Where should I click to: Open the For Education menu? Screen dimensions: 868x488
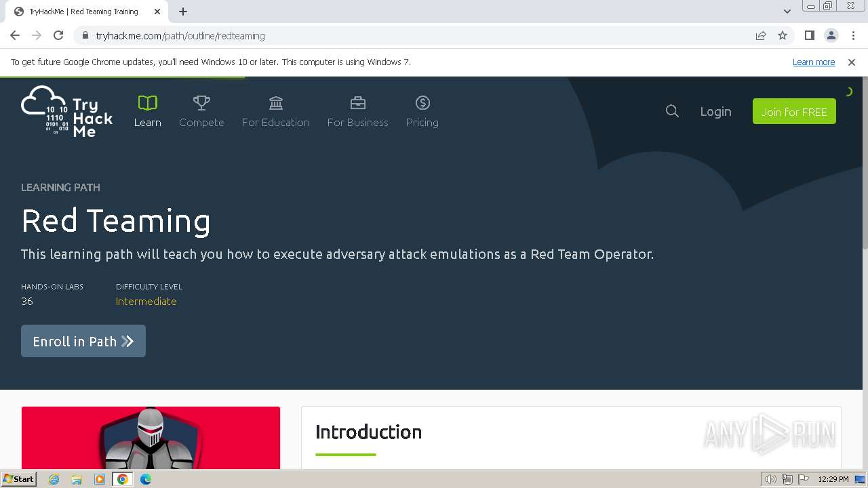tap(275, 112)
